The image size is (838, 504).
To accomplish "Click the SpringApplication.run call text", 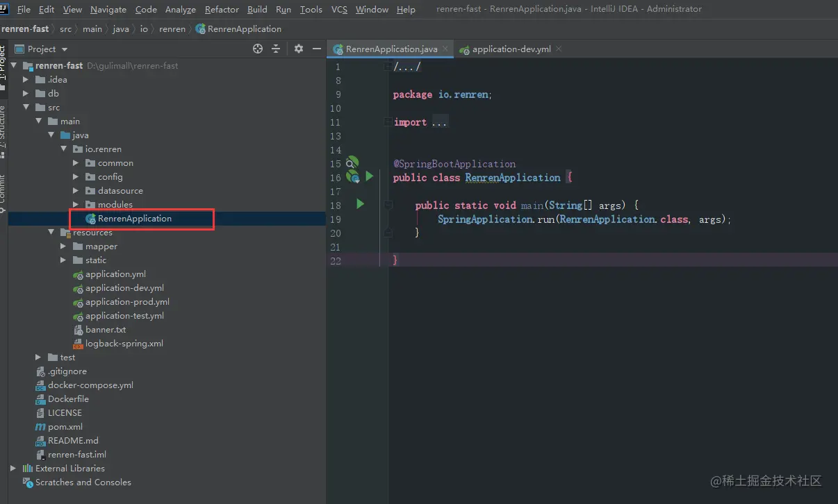I will [x=496, y=219].
